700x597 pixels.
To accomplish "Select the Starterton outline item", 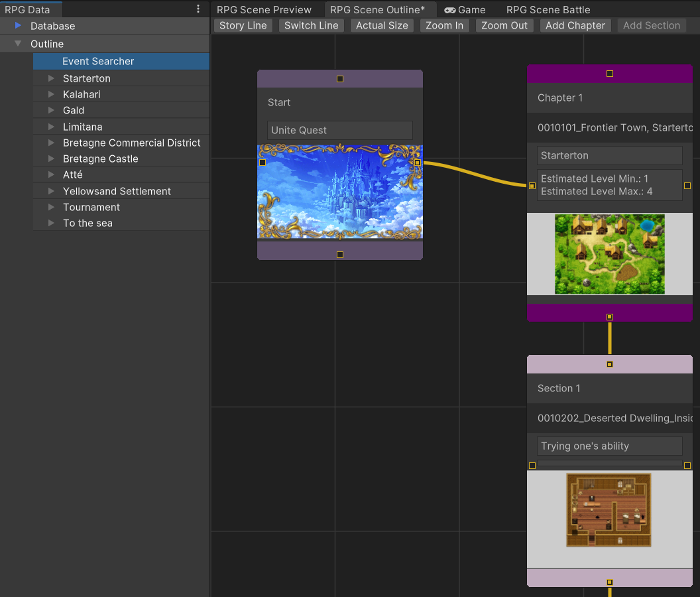I will 121,78.
